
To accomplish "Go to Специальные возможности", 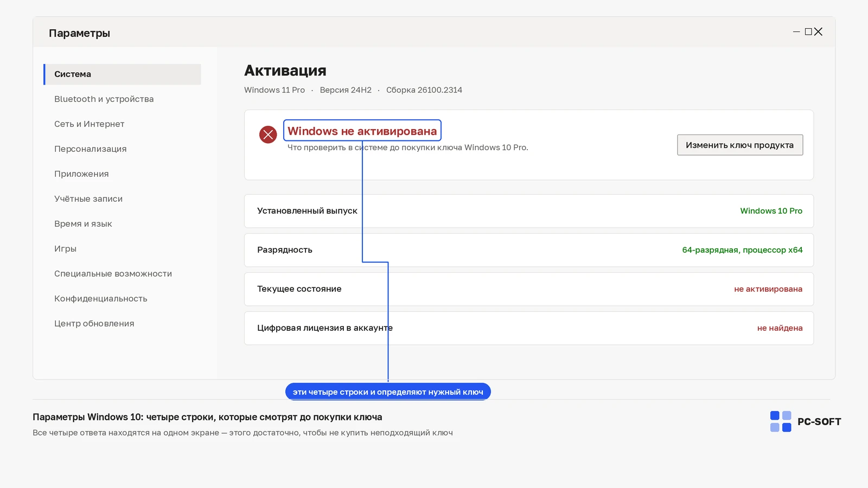I will pyautogui.click(x=113, y=274).
